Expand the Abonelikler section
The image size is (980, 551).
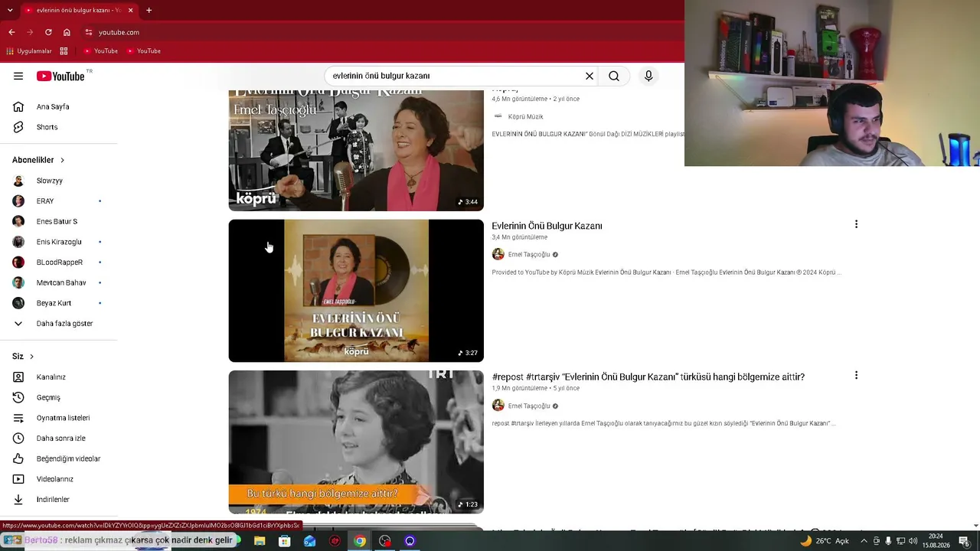(38, 160)
